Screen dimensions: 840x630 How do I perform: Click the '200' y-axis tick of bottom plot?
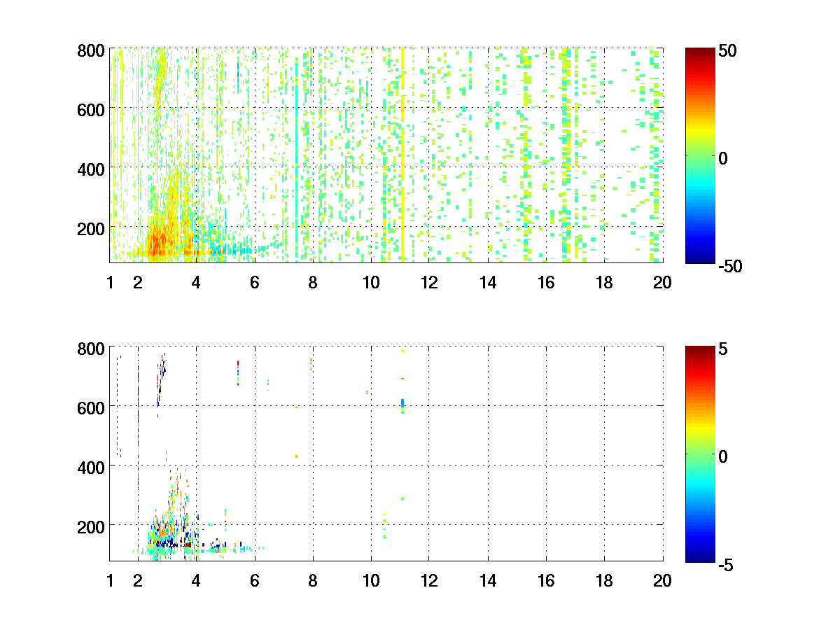[91, 526]
